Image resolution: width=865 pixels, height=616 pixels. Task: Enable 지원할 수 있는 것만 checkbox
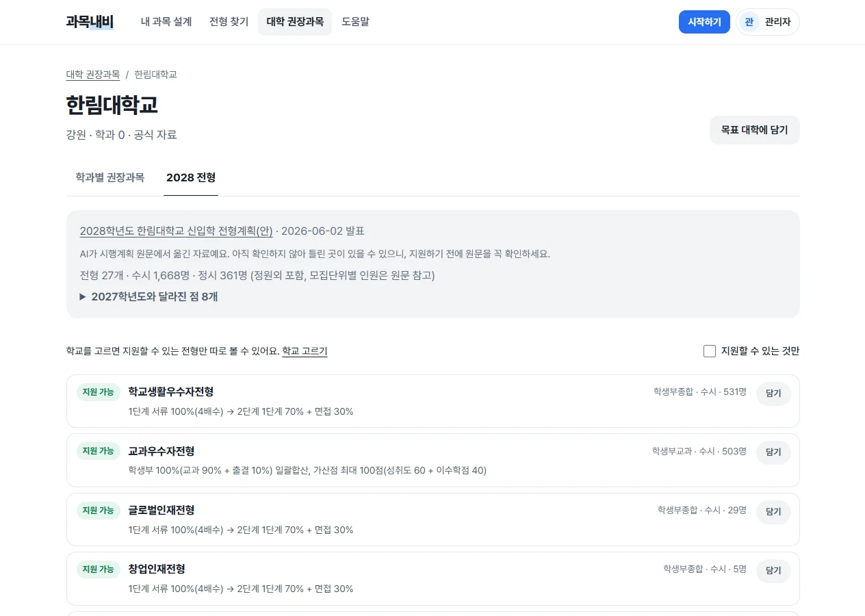coord(710,351)
